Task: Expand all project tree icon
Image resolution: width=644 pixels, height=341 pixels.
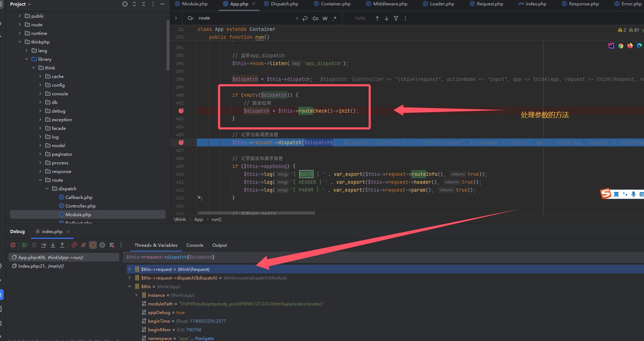Action: [x=134, y=4]
